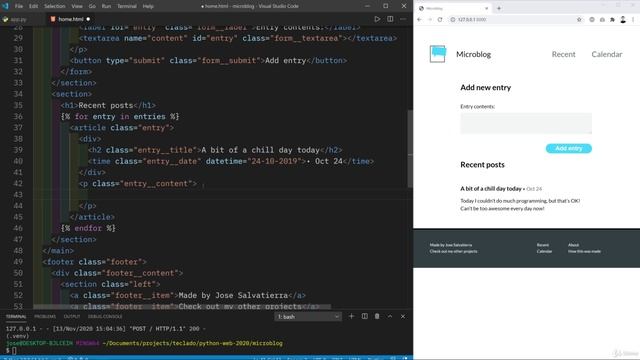Reload the browser page
Screen dimensions: 640x360
tap(440, 19)
